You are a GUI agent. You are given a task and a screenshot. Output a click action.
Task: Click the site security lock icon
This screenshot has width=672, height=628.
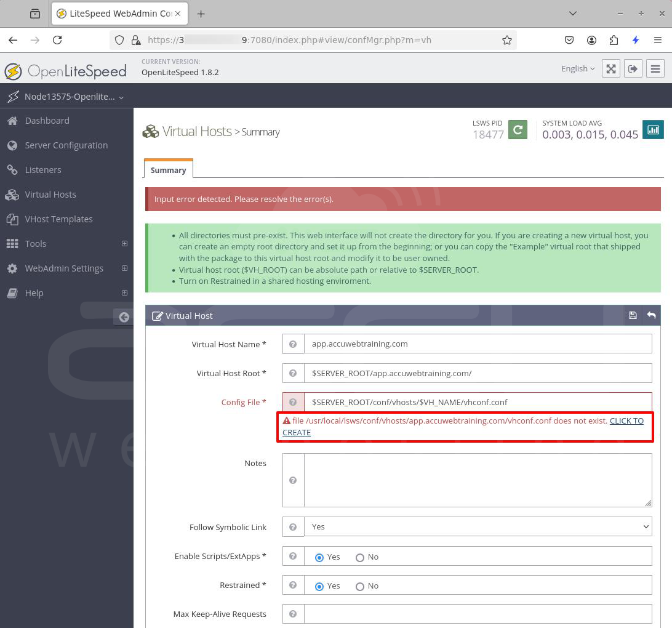click(x=136, y=40)
